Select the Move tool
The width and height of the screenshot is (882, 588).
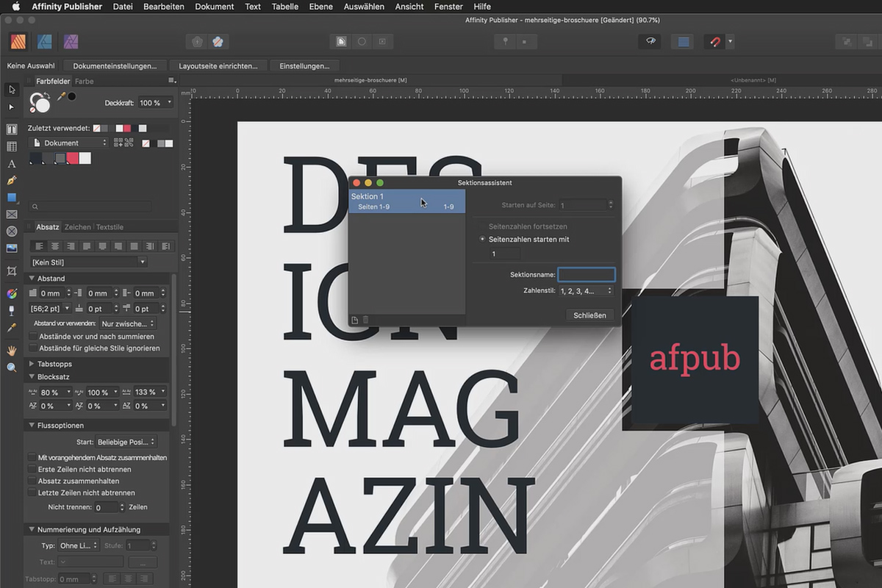click(x=10, y=90)
